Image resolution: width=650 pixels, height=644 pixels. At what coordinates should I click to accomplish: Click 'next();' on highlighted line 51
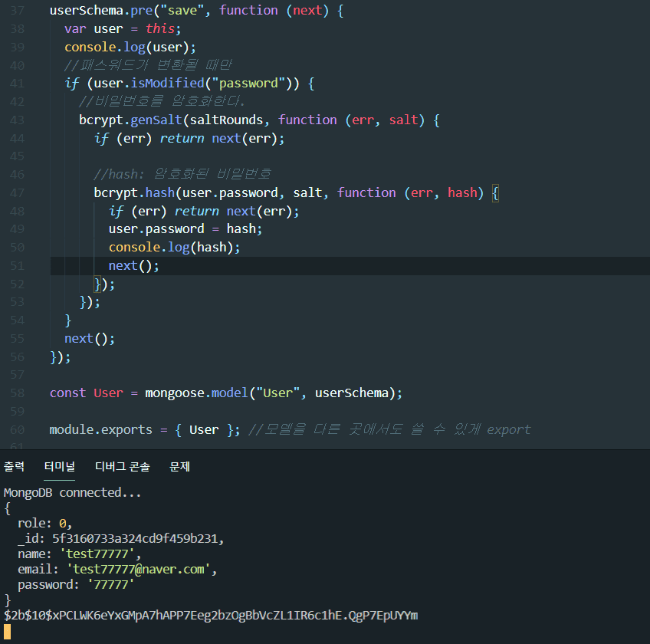tap(134, 266)
